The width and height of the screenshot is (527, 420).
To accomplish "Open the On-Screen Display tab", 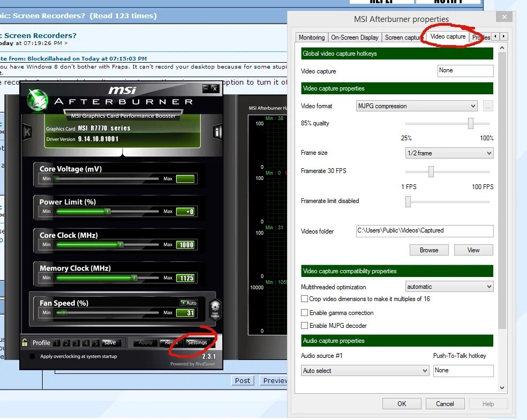I will [355, 37].
